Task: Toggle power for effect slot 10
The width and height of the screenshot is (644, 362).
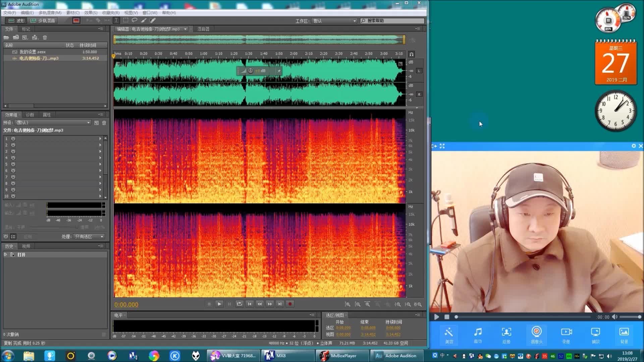Action: 13,196
